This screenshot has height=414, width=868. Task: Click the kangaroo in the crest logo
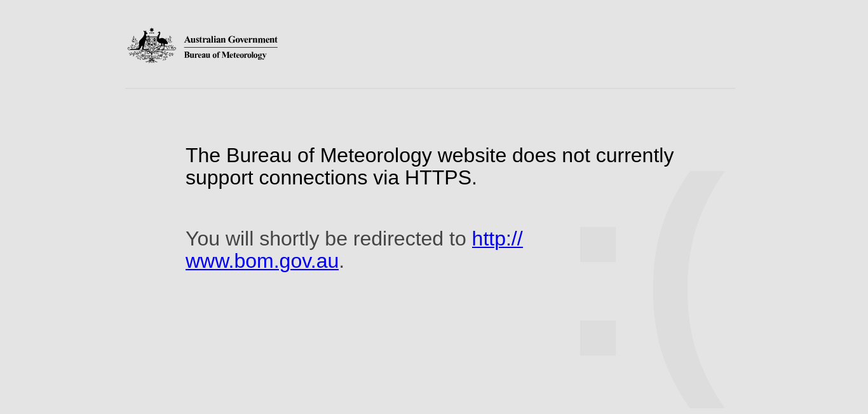click(x=141, y=42)
